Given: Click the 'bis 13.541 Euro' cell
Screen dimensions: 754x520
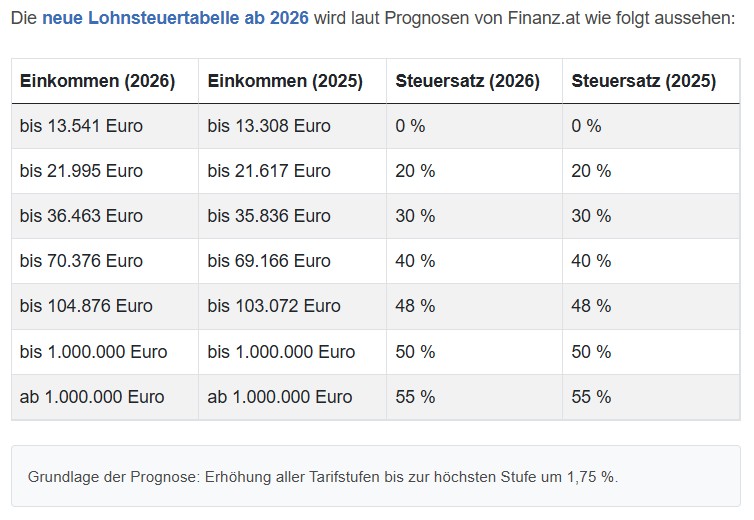Looking at the screenshot, I should 81,126.
